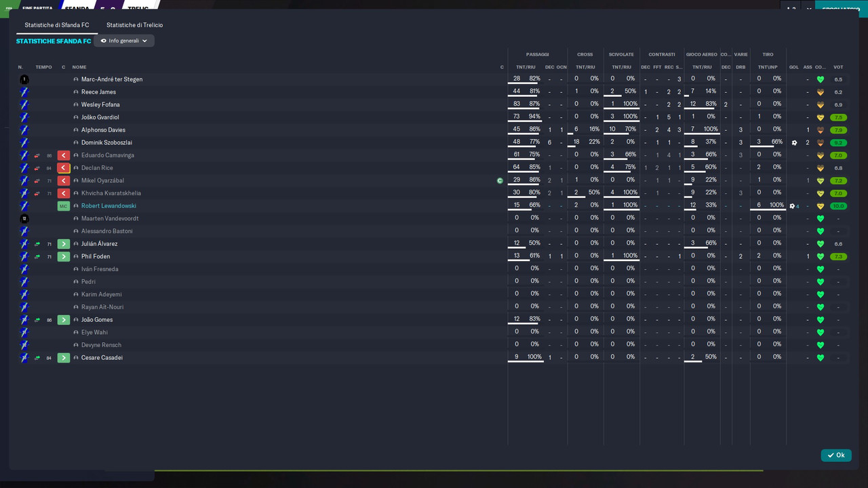868x488 pixels.
Task: Click substitution arrows icon in Eduardo Camavinga row
Action: coord(37,155)
